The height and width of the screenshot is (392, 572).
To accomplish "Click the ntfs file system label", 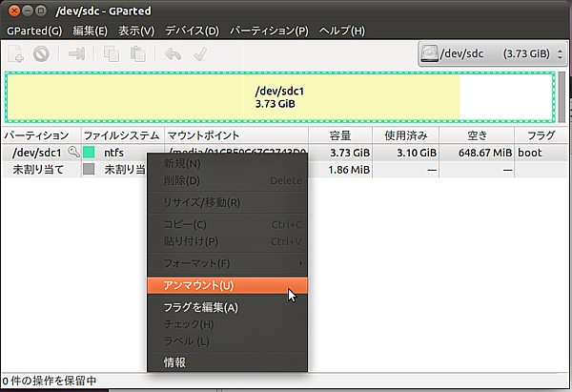I will [x=113, y=153].
